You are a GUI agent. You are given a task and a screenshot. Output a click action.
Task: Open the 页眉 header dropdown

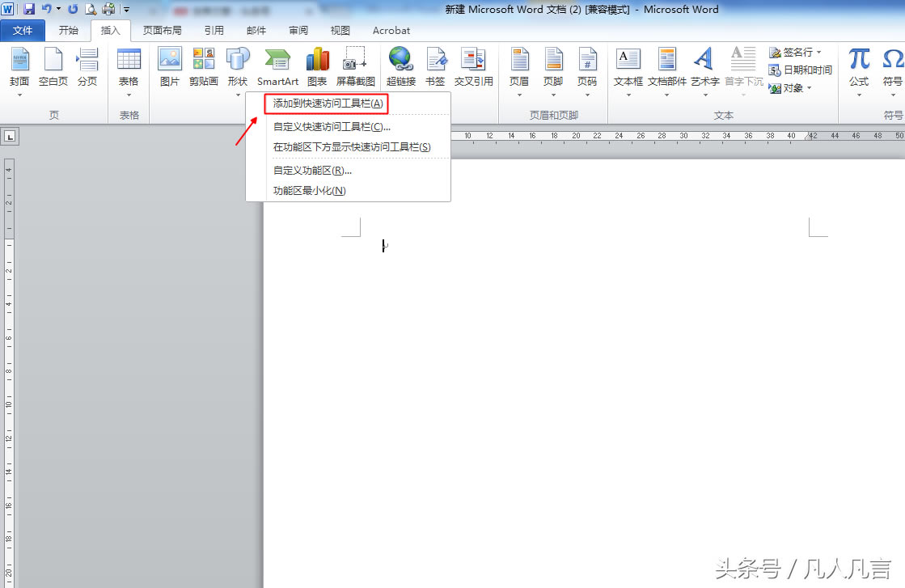(519, 95)
